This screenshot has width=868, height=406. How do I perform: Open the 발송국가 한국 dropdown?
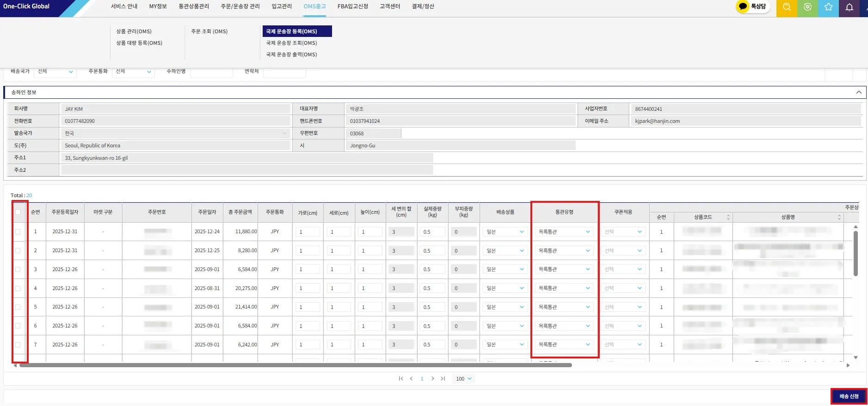click(175, 133)
